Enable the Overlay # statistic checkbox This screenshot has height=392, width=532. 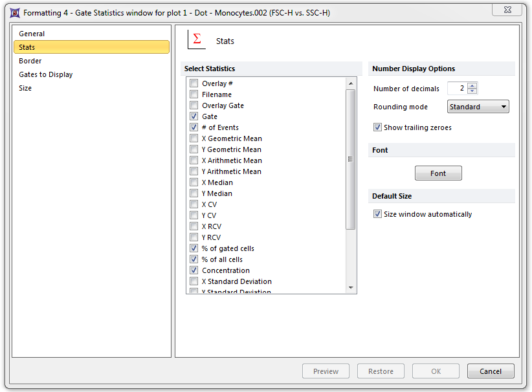click(194, 83)
